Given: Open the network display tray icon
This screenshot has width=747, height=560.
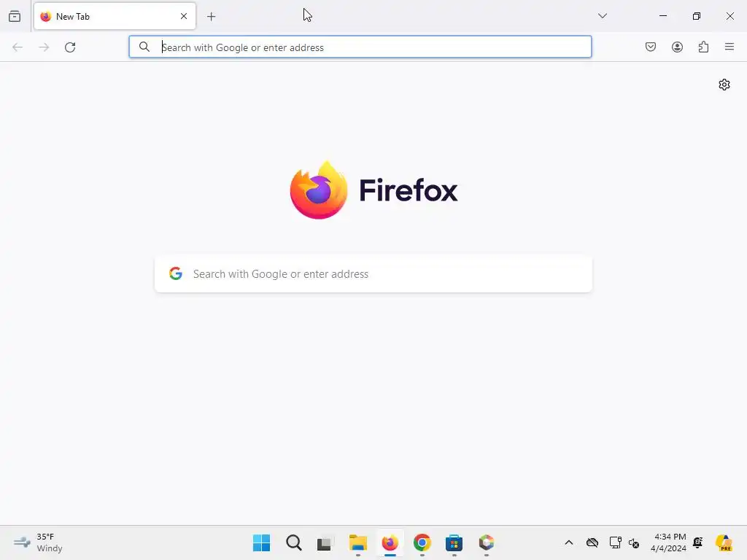Looking at the screenshot, I should pyautogui.click(x=615, y=542).
